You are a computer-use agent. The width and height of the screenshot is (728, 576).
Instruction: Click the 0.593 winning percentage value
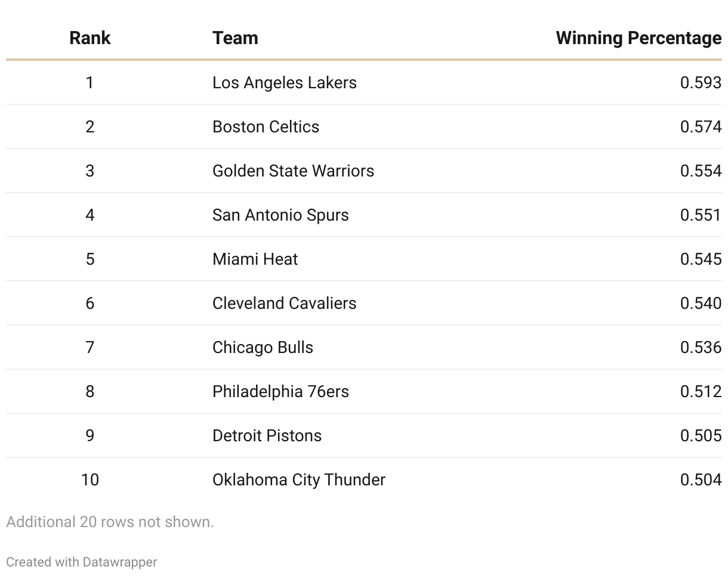tap(701, 82)
